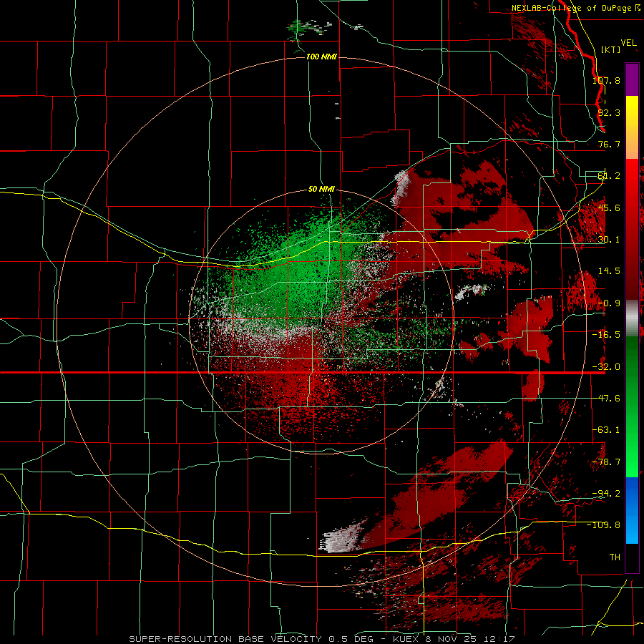The height and width of the screenshot is (644, 644).
Task: Click the 107.8 velocity scale value
Action: 606,80
